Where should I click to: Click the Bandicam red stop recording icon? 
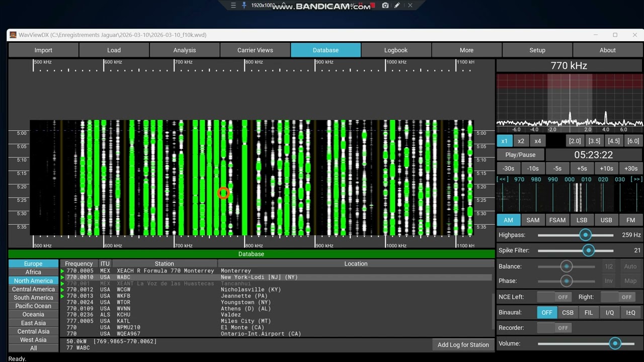(x=373, y=6)
